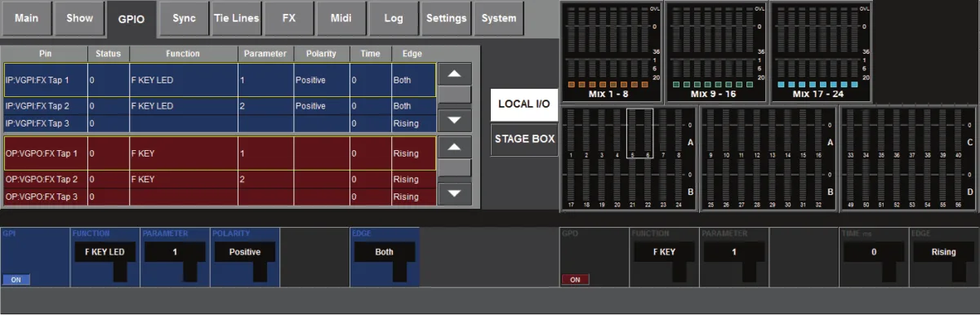
Task: Open POLARITY selector showing Positive
Action: (x=244, y=252)
